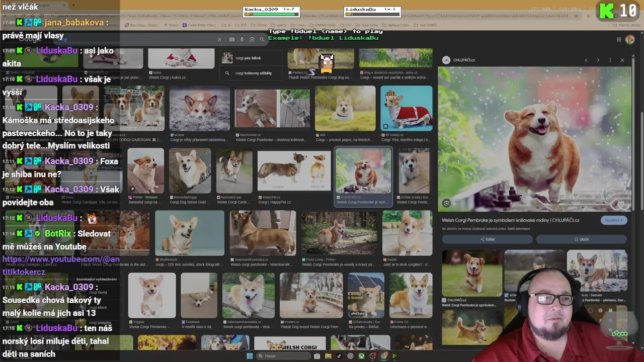This screenshot has width=644, height=362.
Task: Switch to Chrome in the taskbar
Action: (x=384, y=356)
